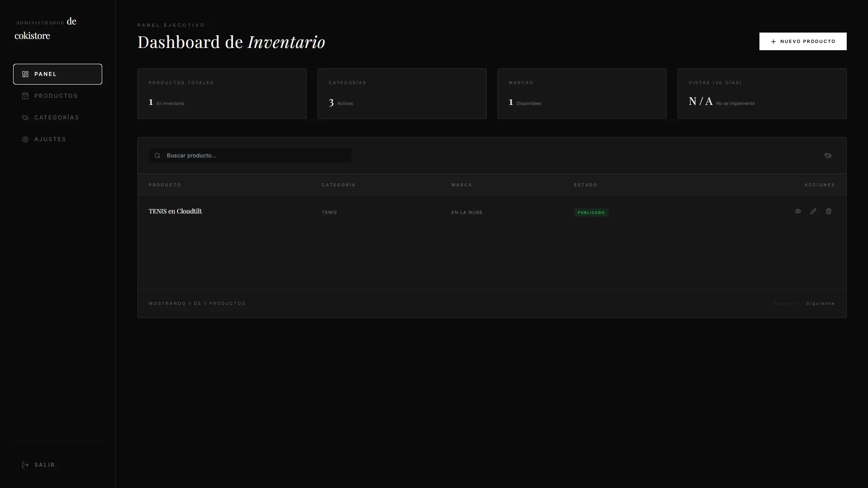868x488 pixels.
Task: Open Ajustes settings menu item
Action: (x=57, y=139)
